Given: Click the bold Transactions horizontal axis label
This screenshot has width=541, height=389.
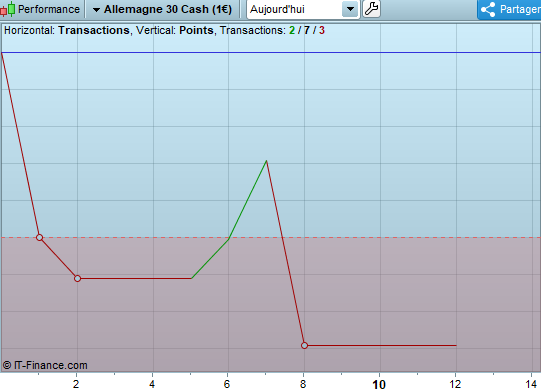Looking at the screenshot, I should pos(94,30).
